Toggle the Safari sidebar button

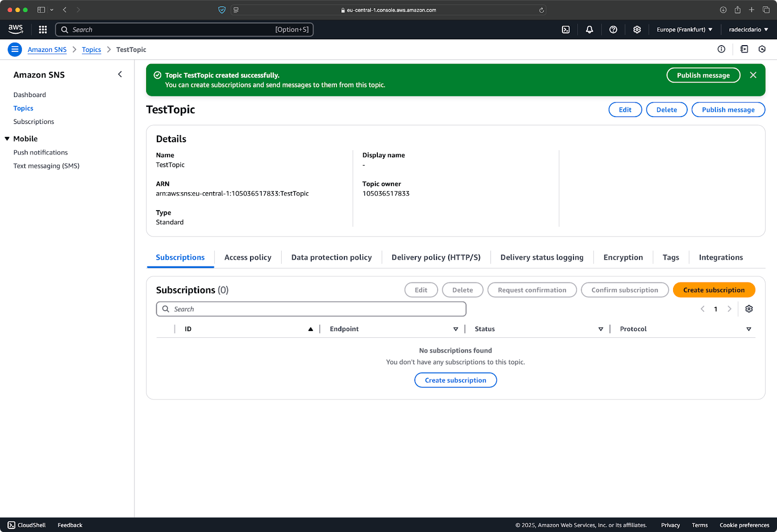tap(41, 10)
